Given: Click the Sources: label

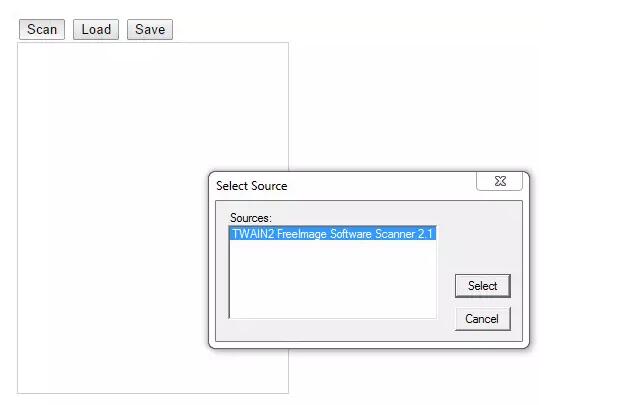Looking at the screenshot, I should tap(251, 218).
